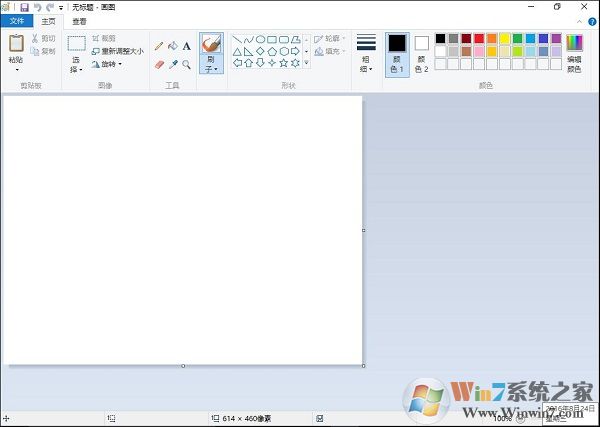Toggle the Brushes (刷子) tool button
Viewport: 600px width, 427px height.
[x=211, y=53]
